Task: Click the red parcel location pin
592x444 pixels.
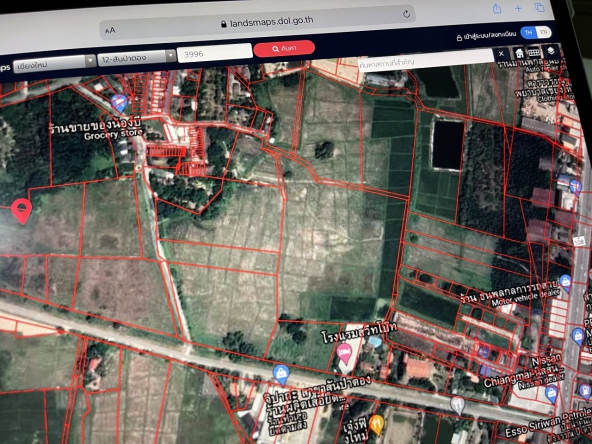Action: (x=22, y=211)
